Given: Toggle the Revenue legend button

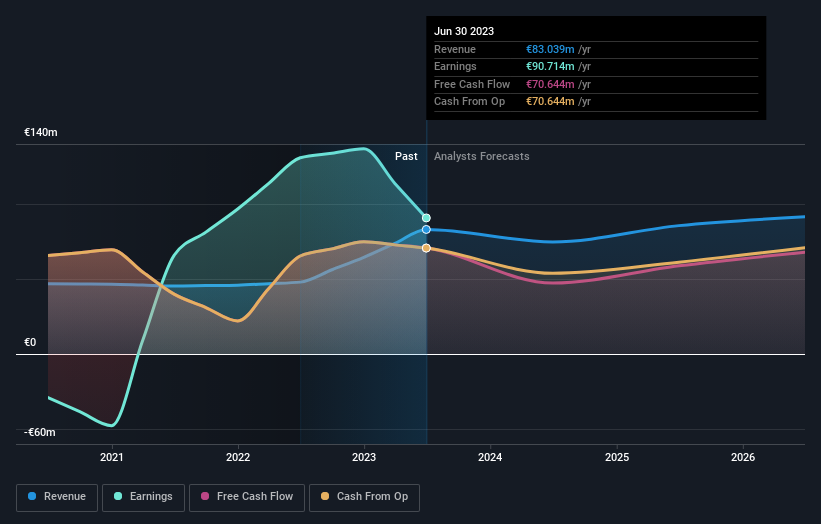Looking at the screenshot, I should tap(57, 497).
